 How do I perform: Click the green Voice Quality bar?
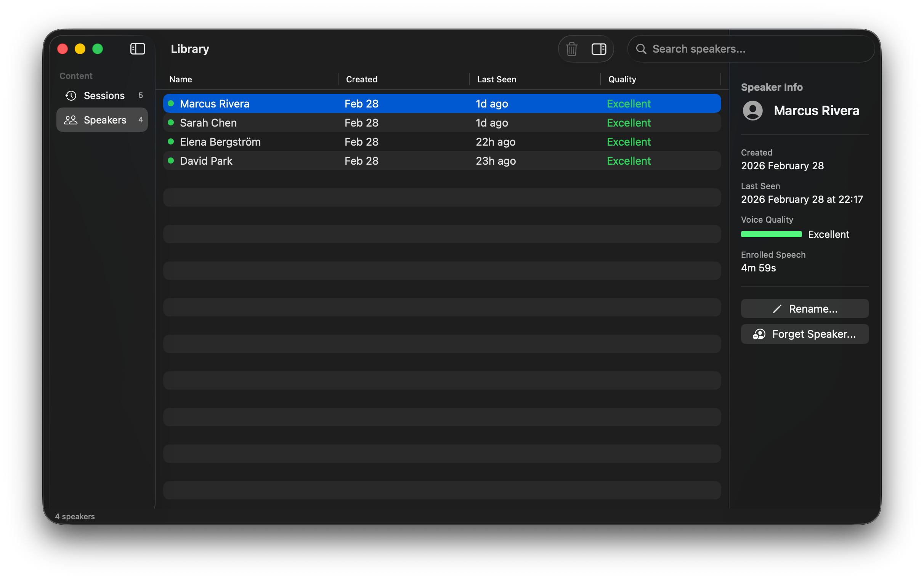click(x=771, y=234)
